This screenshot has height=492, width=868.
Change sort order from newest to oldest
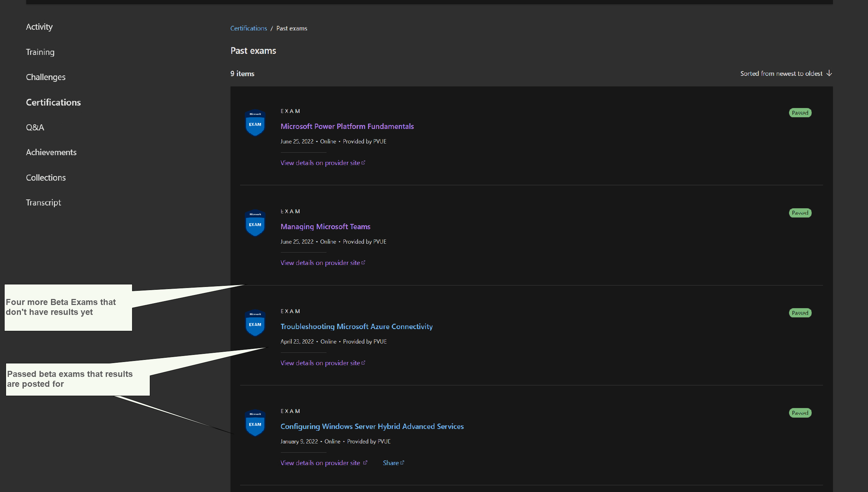pyautogui.click(x=786, y=73)
